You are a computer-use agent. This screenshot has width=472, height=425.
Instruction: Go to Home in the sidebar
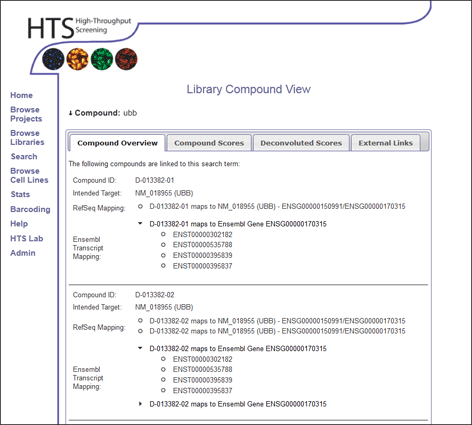21,95
